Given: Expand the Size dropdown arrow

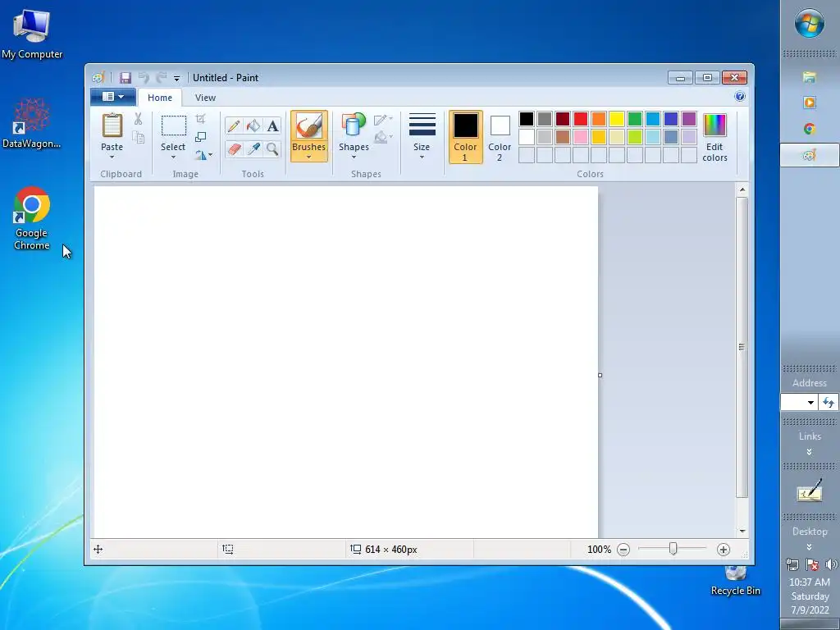Looking at the screenshot, I should (x=422, y=157).
